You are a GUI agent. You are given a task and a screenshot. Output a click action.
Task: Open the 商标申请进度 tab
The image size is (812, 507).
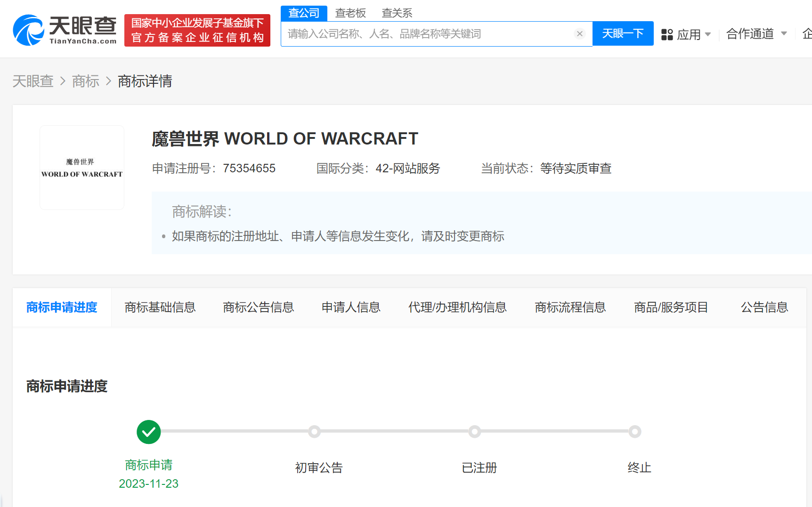62,307
